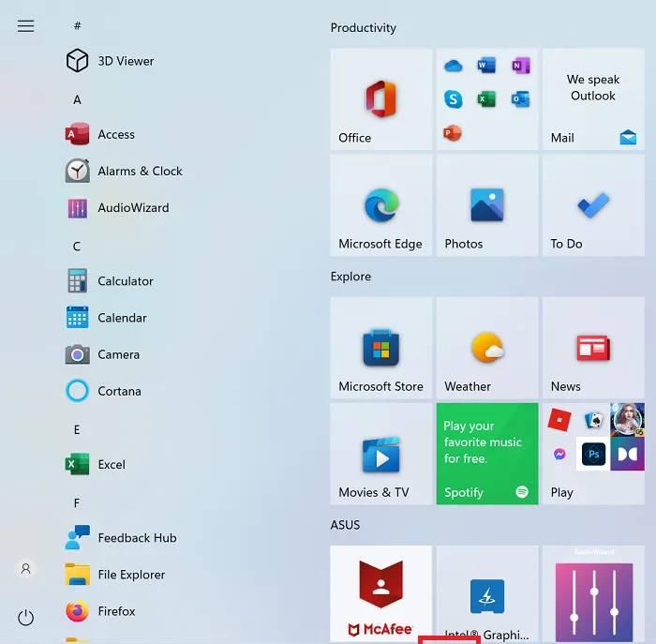This screenshot has width=656, height=644.
Task: Launch the Microsoft Edge tile
Action: pos(381,205)
